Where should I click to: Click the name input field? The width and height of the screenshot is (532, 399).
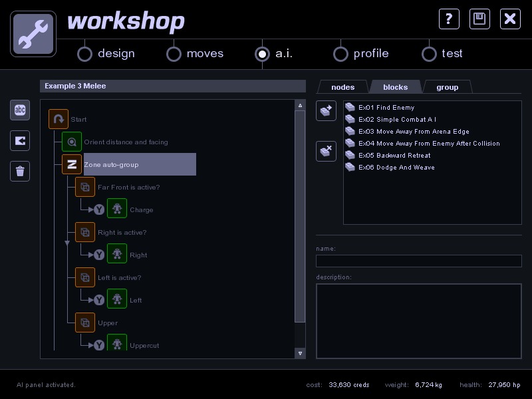pyautogui.click(x=418, y=261)
